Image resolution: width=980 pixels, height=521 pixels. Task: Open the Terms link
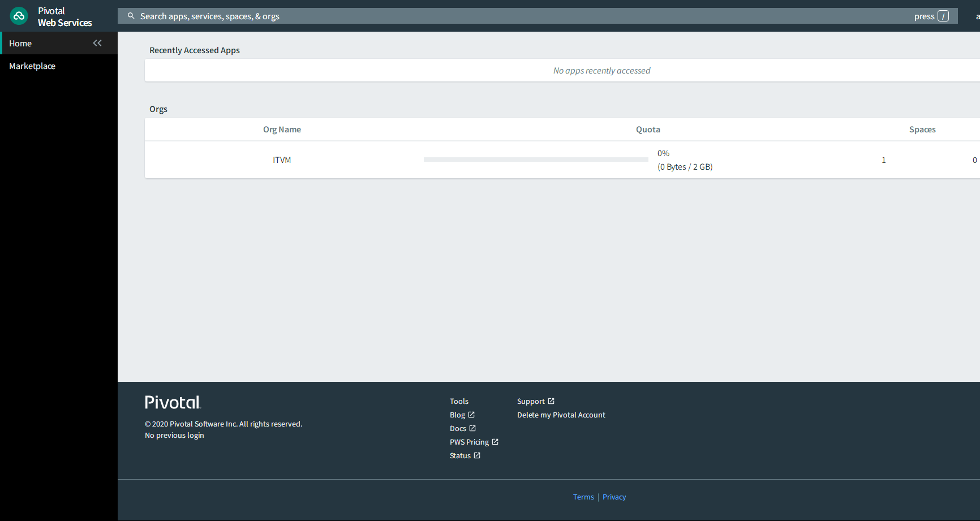pyautogui.click(x=583, y=497)
